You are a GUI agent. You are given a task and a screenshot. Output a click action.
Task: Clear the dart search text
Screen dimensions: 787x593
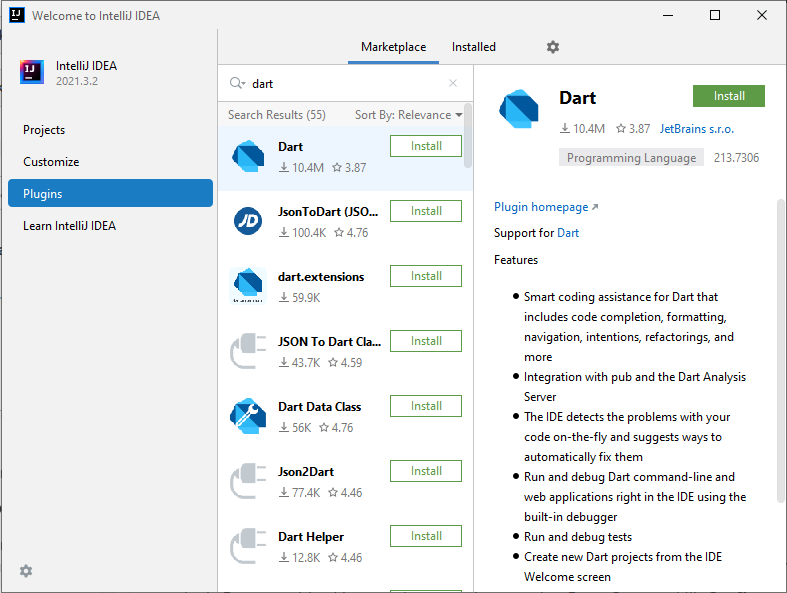click(453, 83)
